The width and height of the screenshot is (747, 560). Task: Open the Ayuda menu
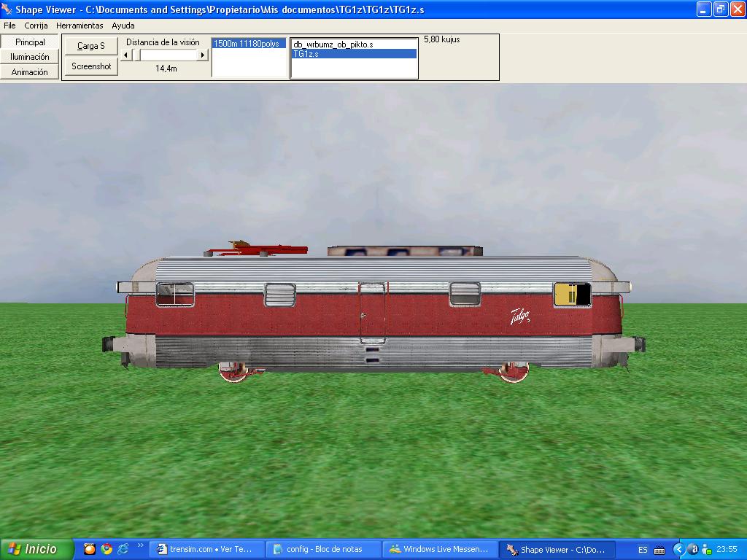[123, 26]
